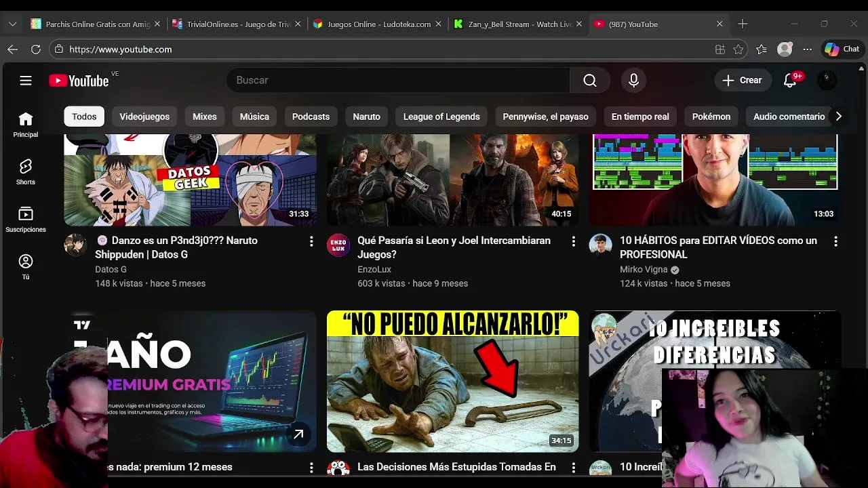Open browser profile icon
Image resolution: width=868 pixels, height=488 pixels.
(785, 49)
